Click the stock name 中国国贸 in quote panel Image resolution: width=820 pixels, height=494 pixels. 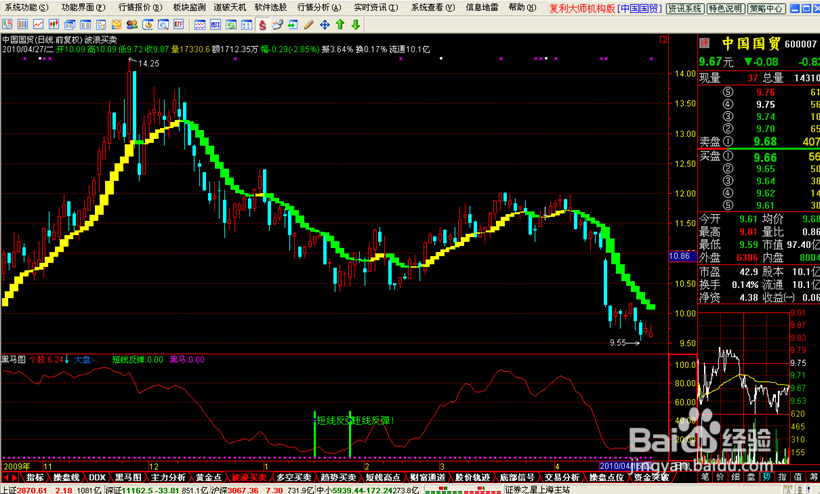[x=751, y=44]
